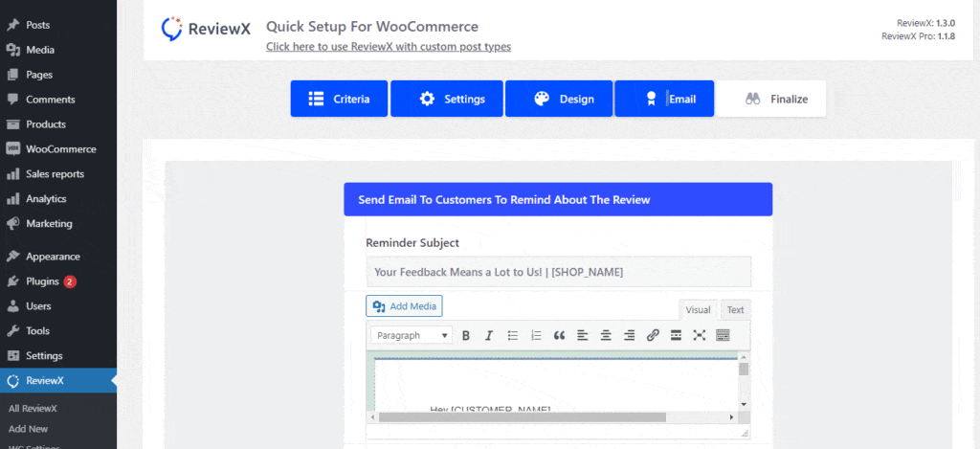Click the Users person icon
Screen dimensions: 980x449
point(12,306)
